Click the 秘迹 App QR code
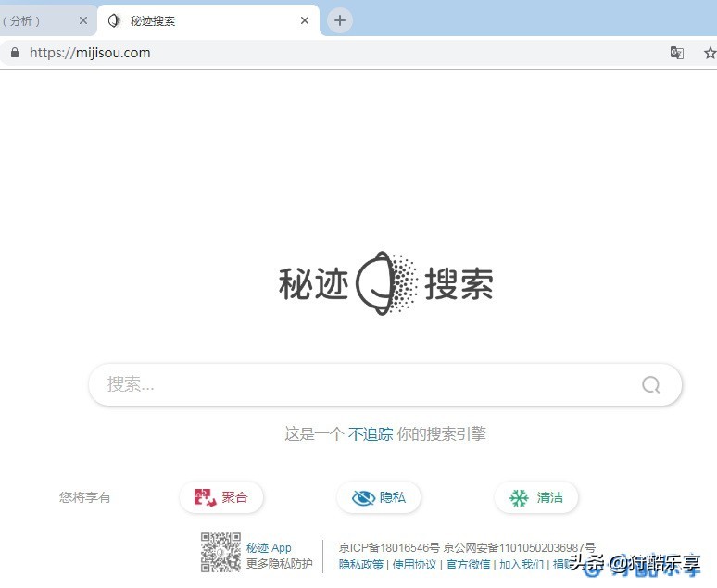This screenshot has width=717, height=588. (220, 552)
